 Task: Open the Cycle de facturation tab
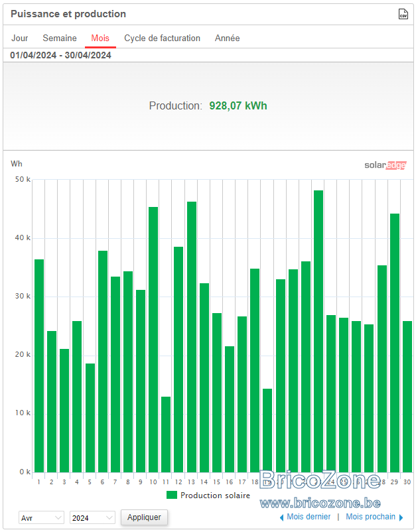click(162, 38)
